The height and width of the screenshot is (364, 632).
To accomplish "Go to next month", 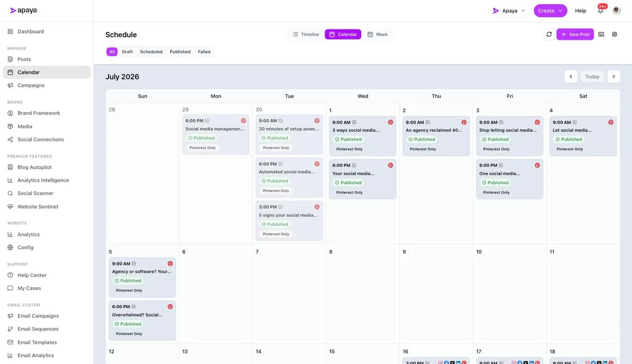I will pyautogui.click(x=614, y=77).
